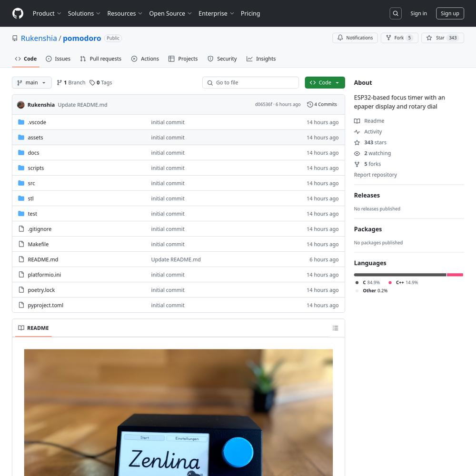Switch to the Issues tab
The image size is (476, 476).
[58, 59]
